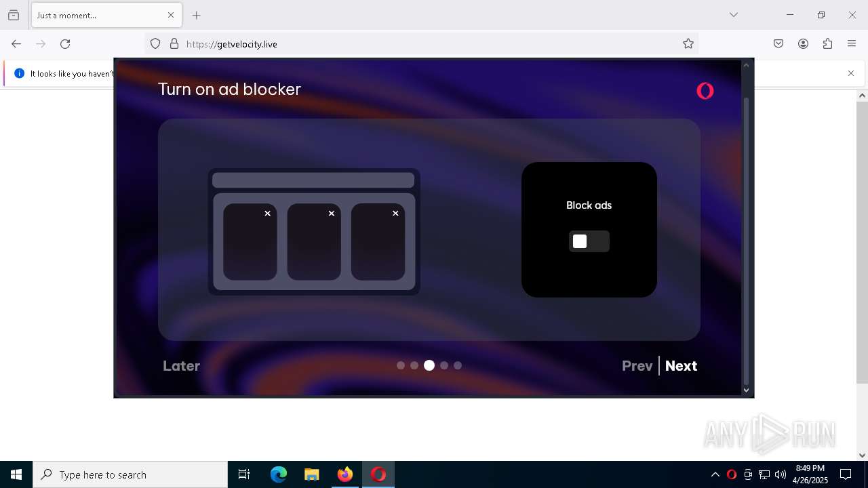The height and width of the screenshot is (488, 868).
Task: Click the Later button
Action: 181,366
